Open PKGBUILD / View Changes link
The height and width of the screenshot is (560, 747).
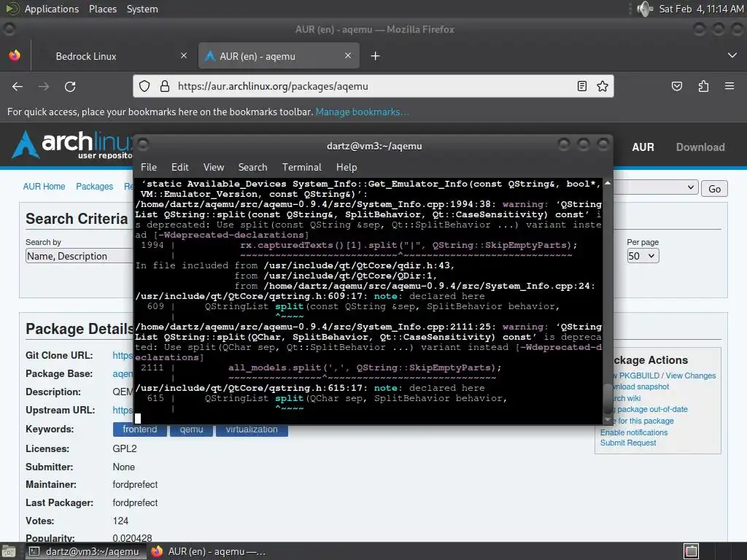(665, 376)
